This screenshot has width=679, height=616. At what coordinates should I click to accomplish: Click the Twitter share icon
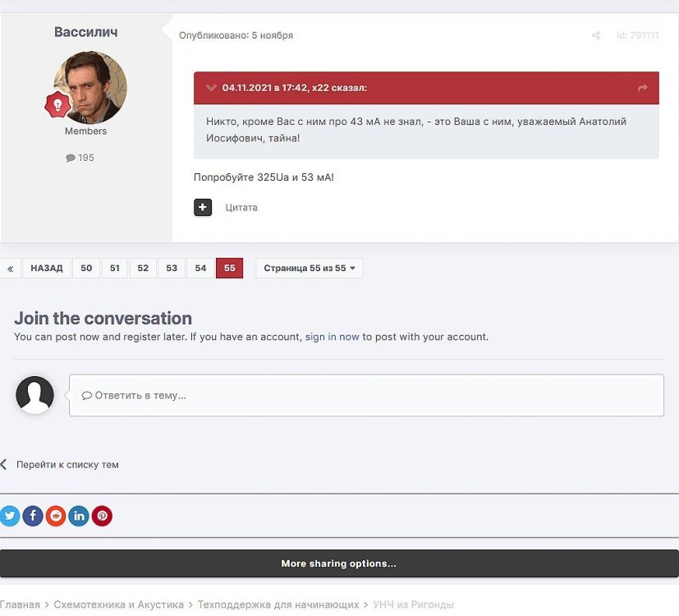[x=10, y=516]
